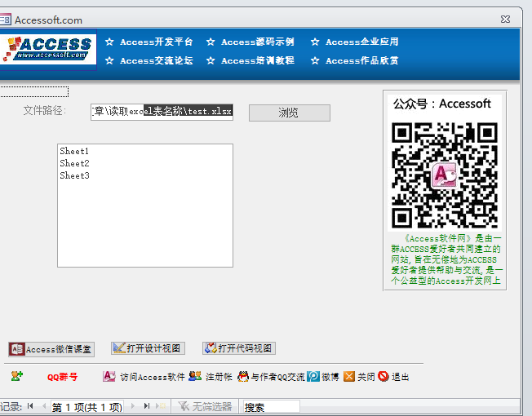Close the Accessoft.com form window
Screen dimensions: 532x416
[505, 20]
